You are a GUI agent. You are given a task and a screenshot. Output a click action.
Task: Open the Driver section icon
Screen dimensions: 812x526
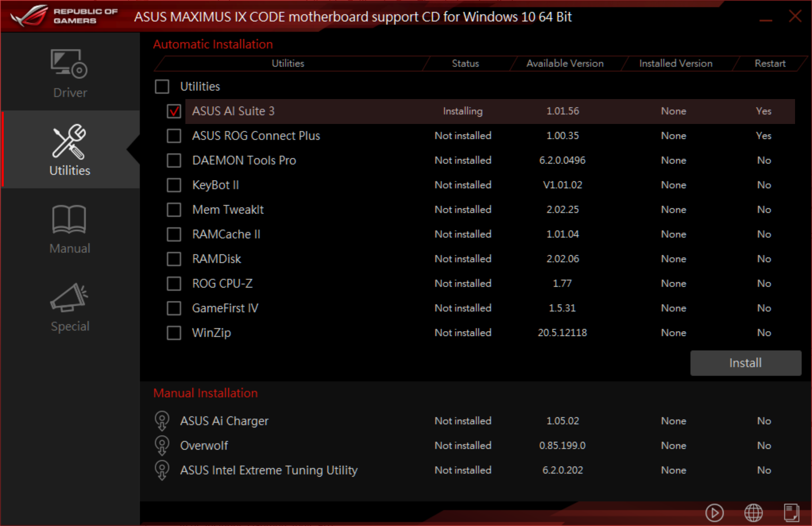tap(69, 64)
